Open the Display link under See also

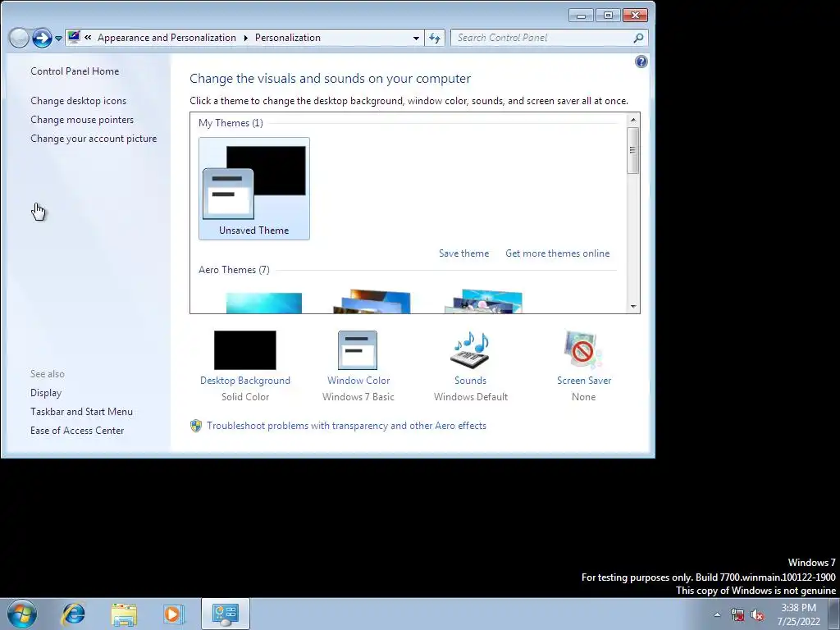point(46,393)
